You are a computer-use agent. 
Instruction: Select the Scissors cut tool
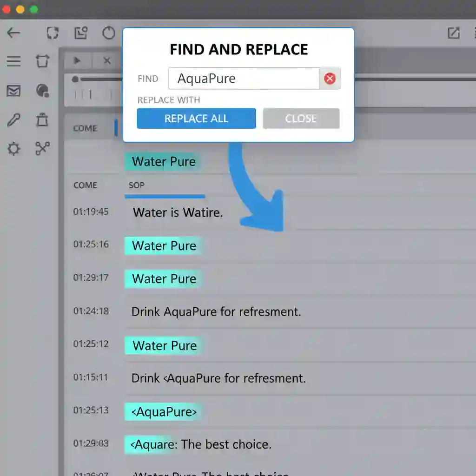[x=42, y=149]
